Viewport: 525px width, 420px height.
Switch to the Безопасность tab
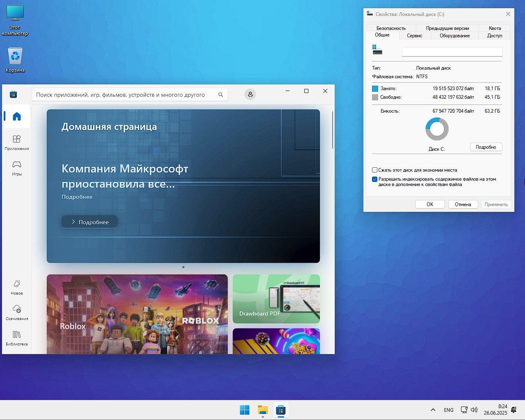(391, 28)
